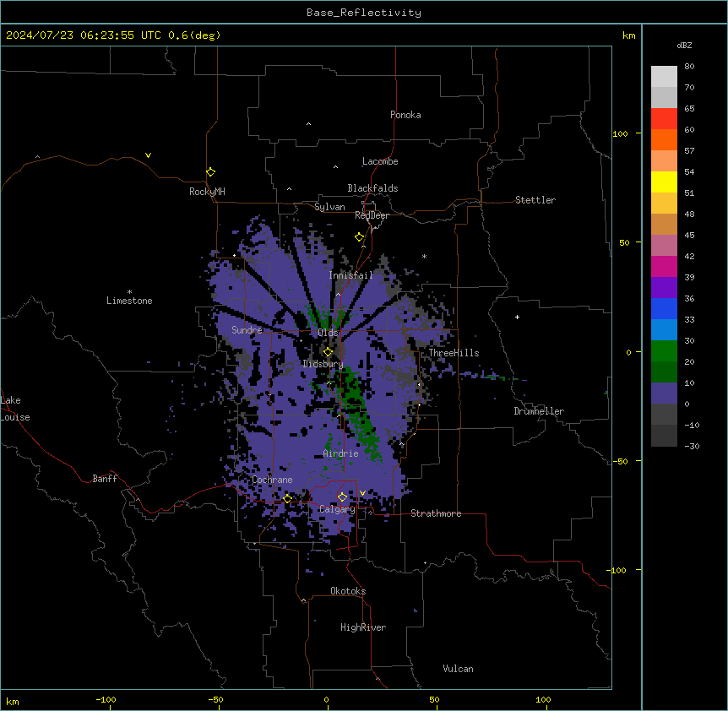Click the -100 tick on the bottom axis
This screenshot has width=728, height=711.
point(106,700)
